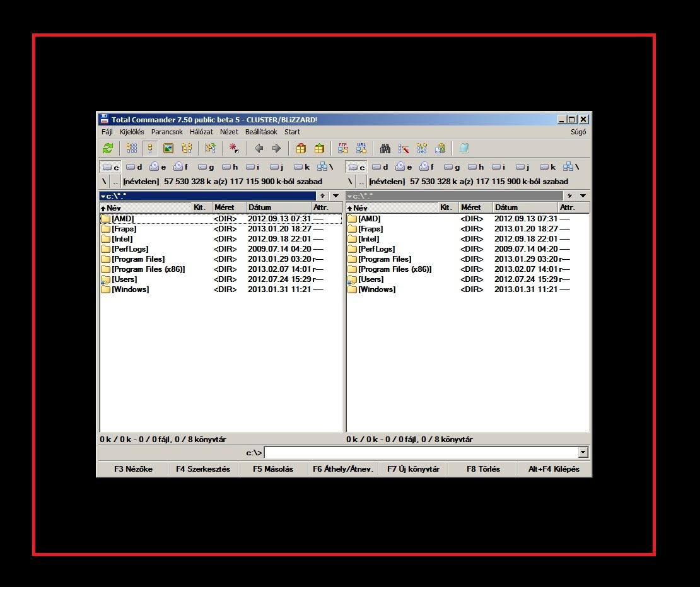Go forward with the right arrow icon

[277, 148]
